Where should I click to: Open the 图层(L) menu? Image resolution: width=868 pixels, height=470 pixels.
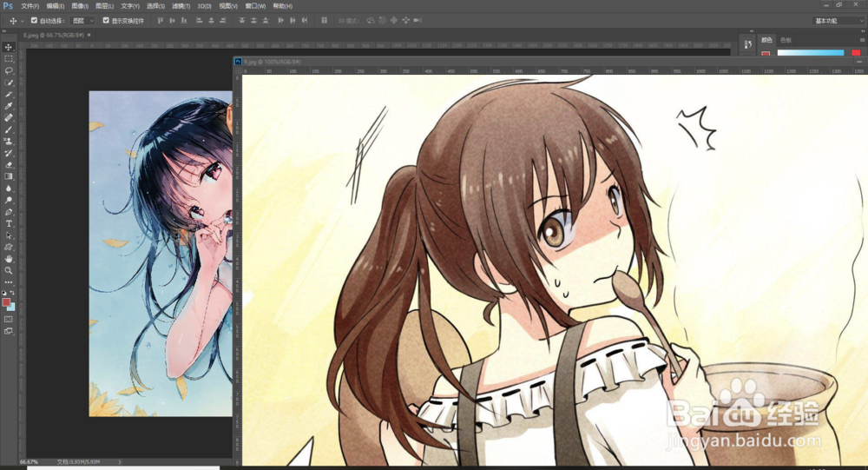pos(104,6)
